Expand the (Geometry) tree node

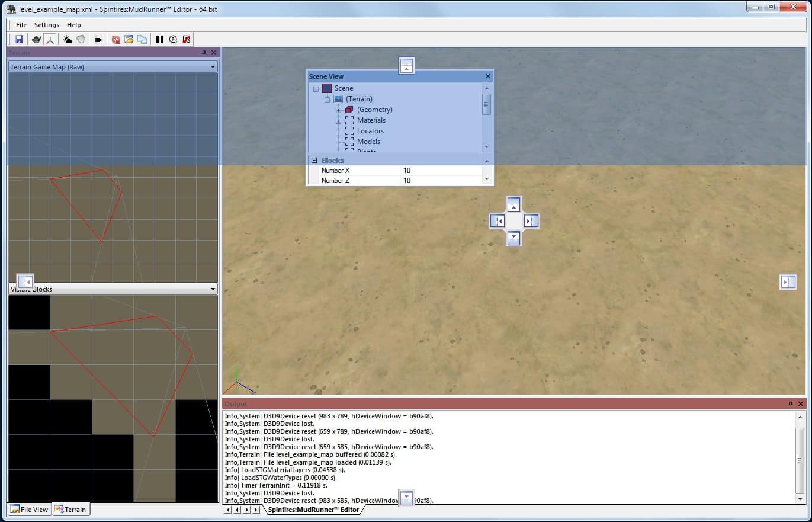(338, 110)
